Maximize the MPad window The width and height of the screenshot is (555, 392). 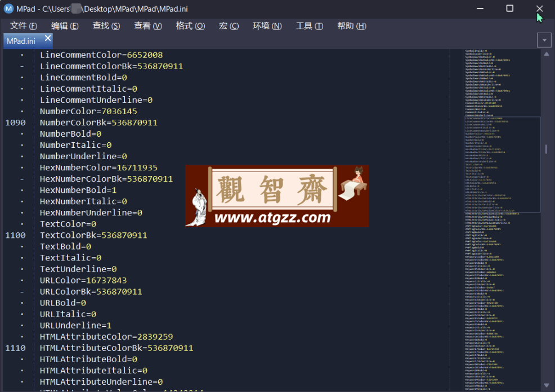pos(510,8)
